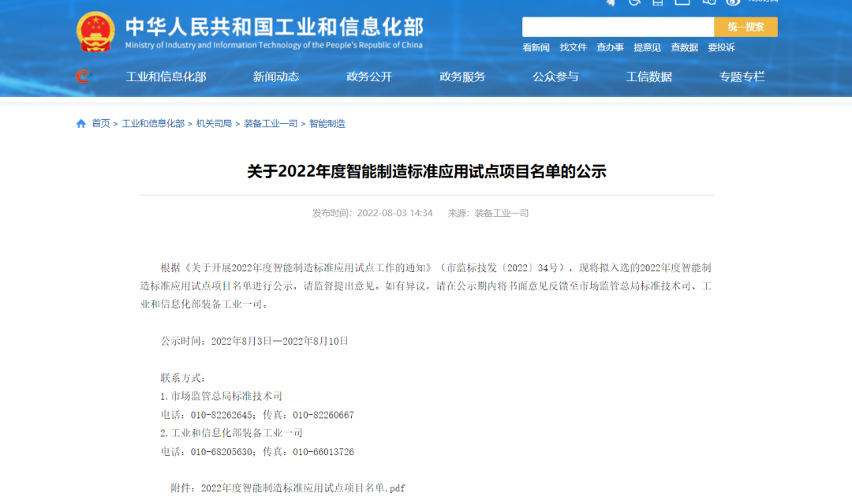Click the 统一搜索 search button
Screen dimensions: 852x504
click(x=745, y=27)
